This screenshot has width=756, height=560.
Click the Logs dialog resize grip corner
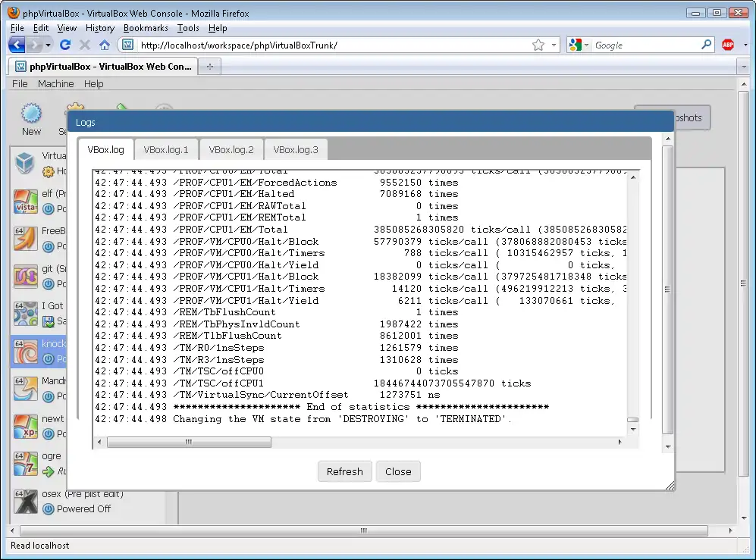click(x=670, y=486)
